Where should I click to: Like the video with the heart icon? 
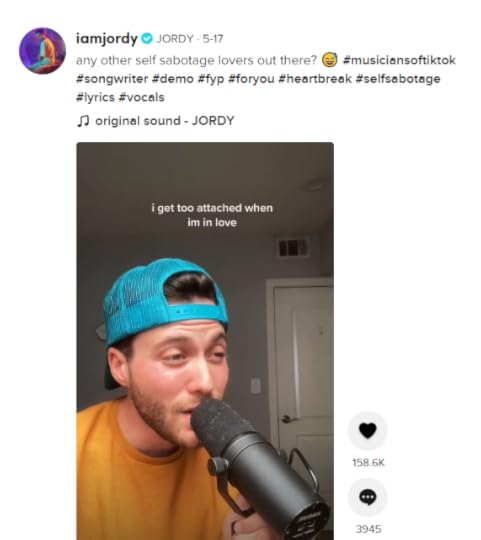coord(367,430)
